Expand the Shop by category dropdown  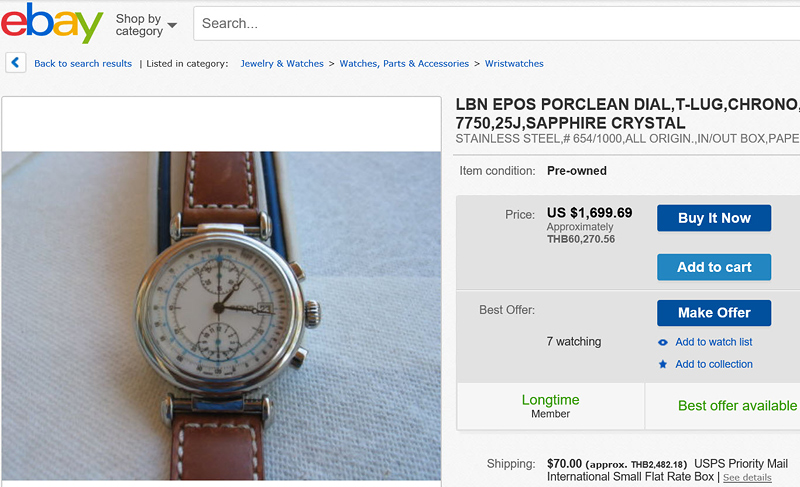(x=146, y=25)
